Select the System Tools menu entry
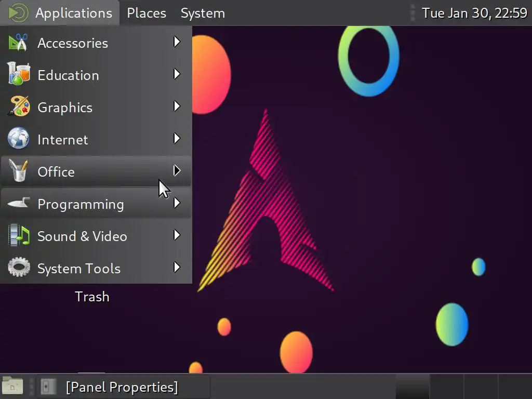This screenshot has width=532, height=399. pos(96,268)
